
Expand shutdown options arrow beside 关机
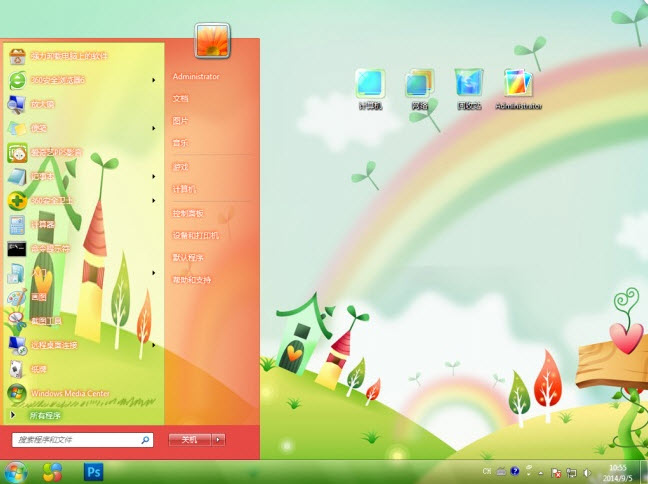(x=219, y=439)
